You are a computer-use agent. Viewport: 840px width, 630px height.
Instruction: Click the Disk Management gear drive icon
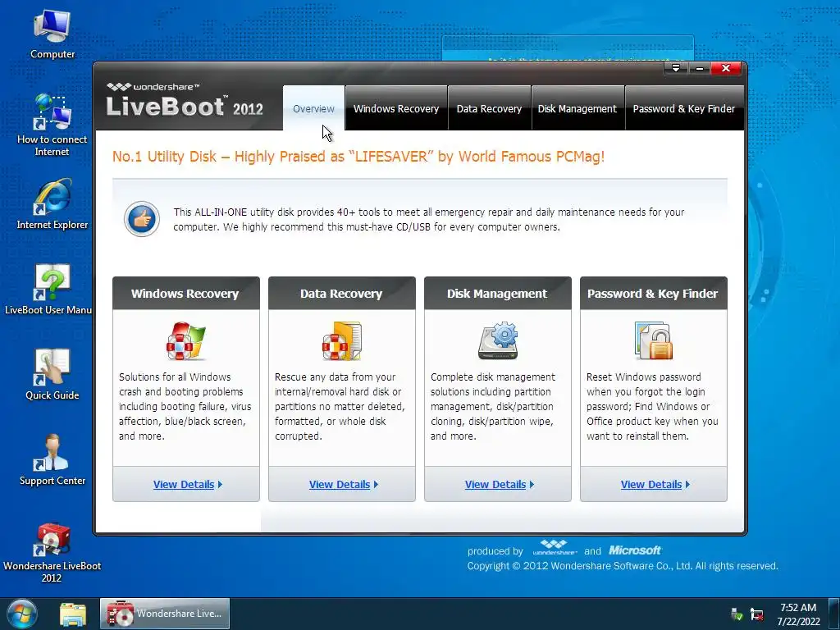[498, 341]
